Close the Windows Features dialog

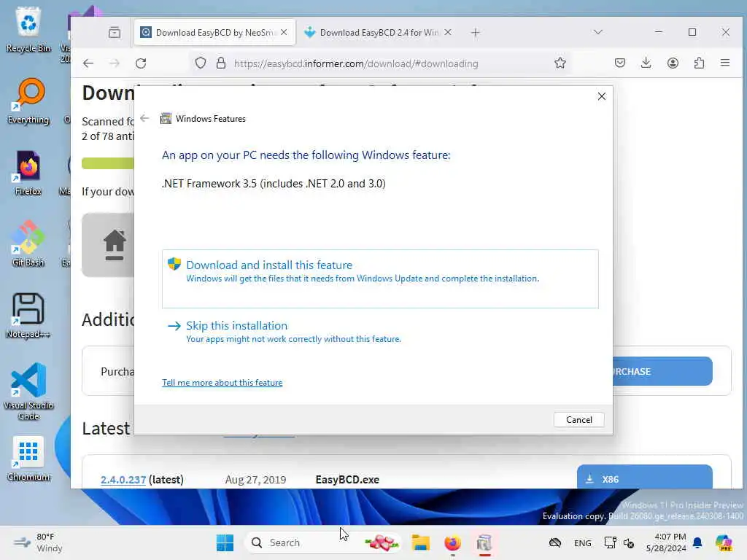(x=602, y=96)
